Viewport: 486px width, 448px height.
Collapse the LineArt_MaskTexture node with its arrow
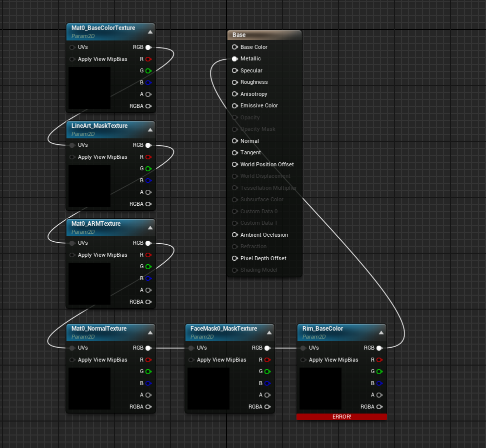[150, 130]
